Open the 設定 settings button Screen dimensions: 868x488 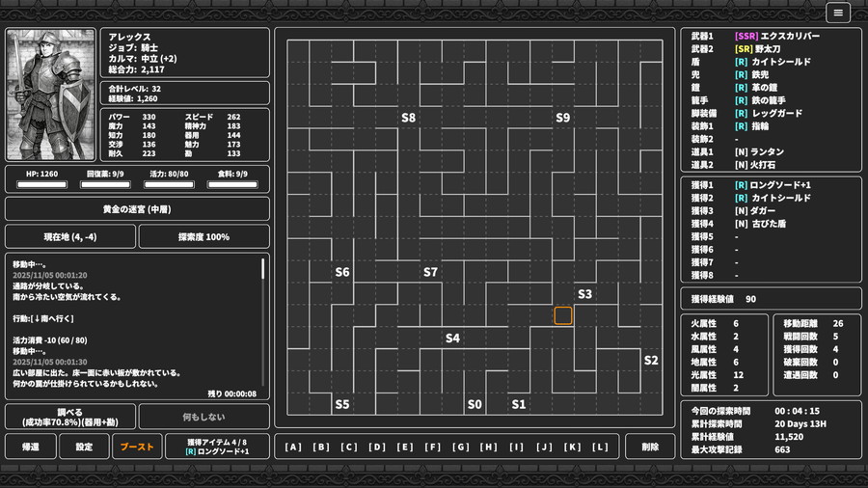pos(84,447)
